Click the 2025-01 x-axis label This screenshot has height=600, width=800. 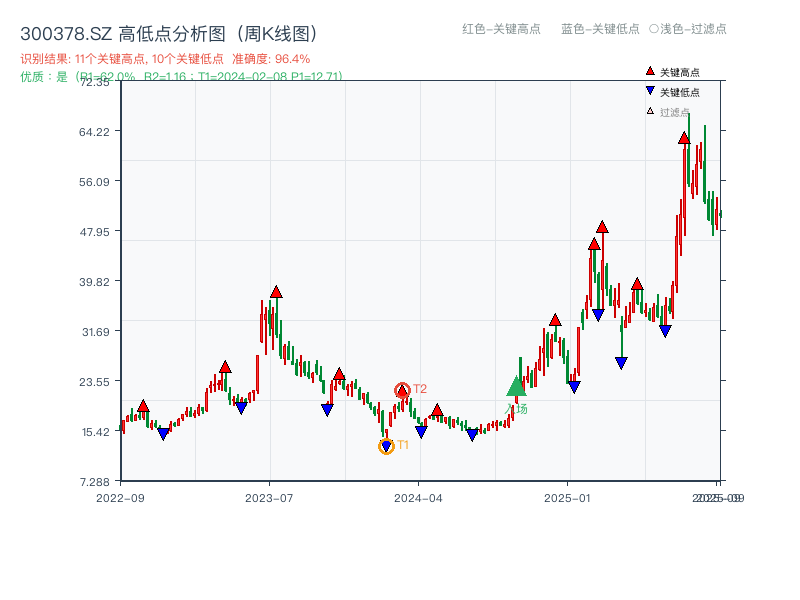[x=567, y=498]
